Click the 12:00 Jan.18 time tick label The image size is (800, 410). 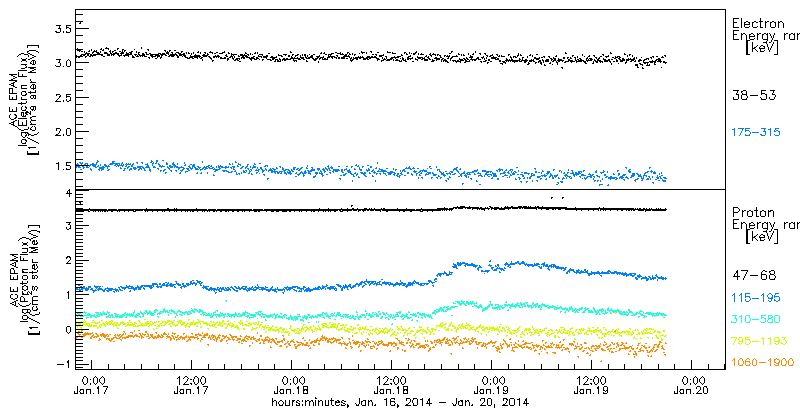coord(391,386)
